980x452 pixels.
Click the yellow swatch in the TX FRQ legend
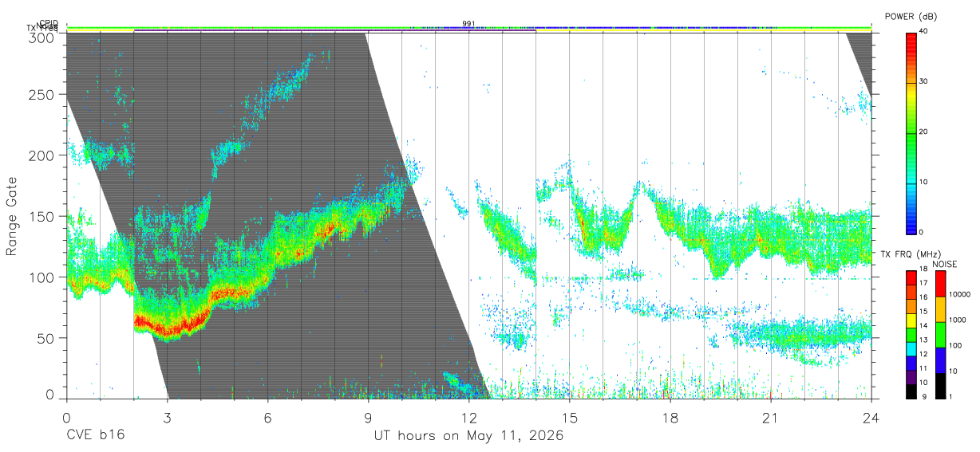pos(911,320)
